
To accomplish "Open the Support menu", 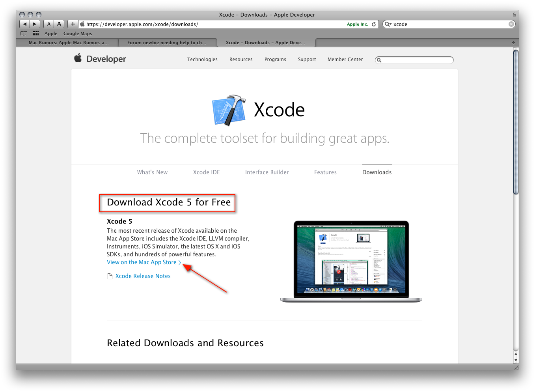I will click(x=307, y=60).
